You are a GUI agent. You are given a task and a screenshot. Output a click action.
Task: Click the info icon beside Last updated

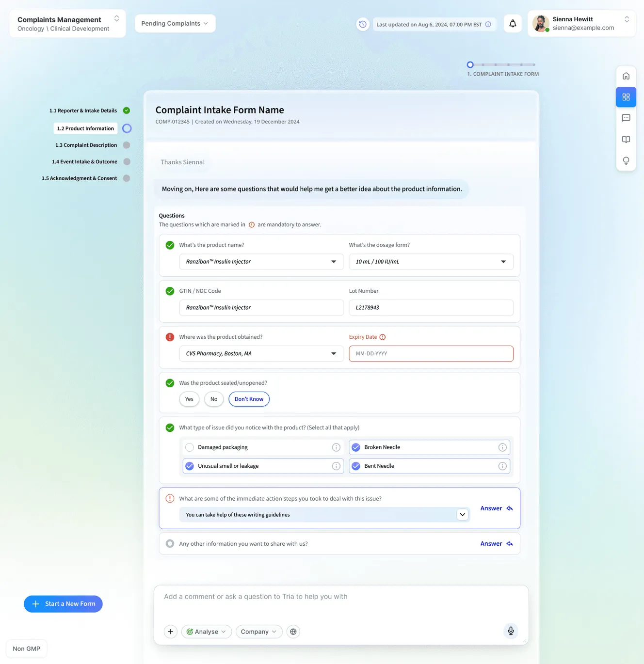(488, 24)
